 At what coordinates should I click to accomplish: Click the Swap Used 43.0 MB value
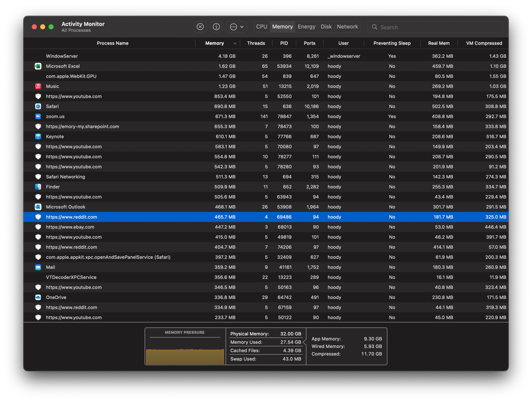(x=292, y=359)
